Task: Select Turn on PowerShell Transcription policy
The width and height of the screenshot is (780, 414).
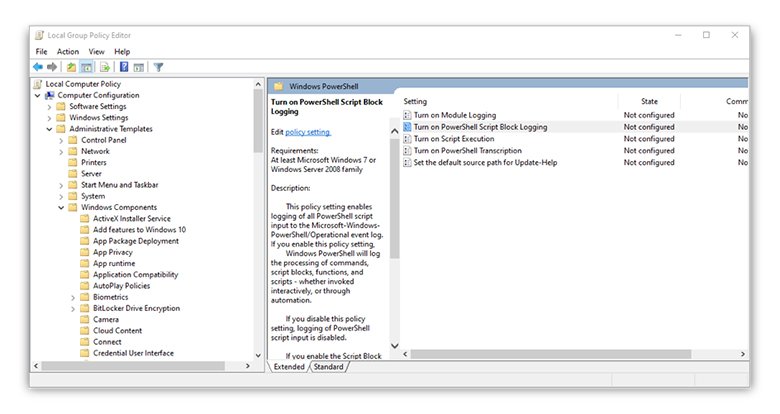Action: click(x=467, y=151)
